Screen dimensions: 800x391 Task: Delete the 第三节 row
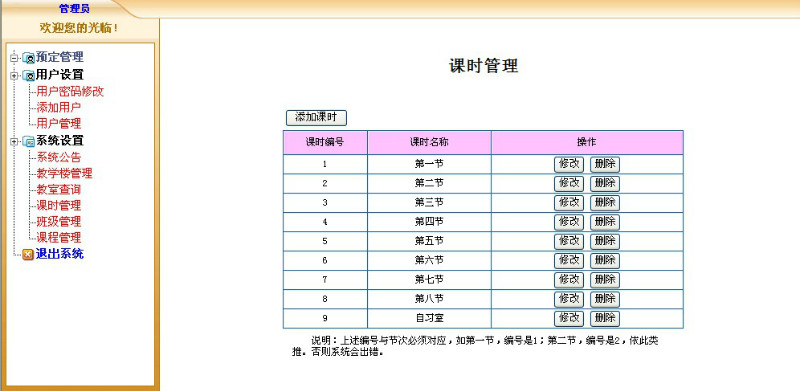pos(605,203)
